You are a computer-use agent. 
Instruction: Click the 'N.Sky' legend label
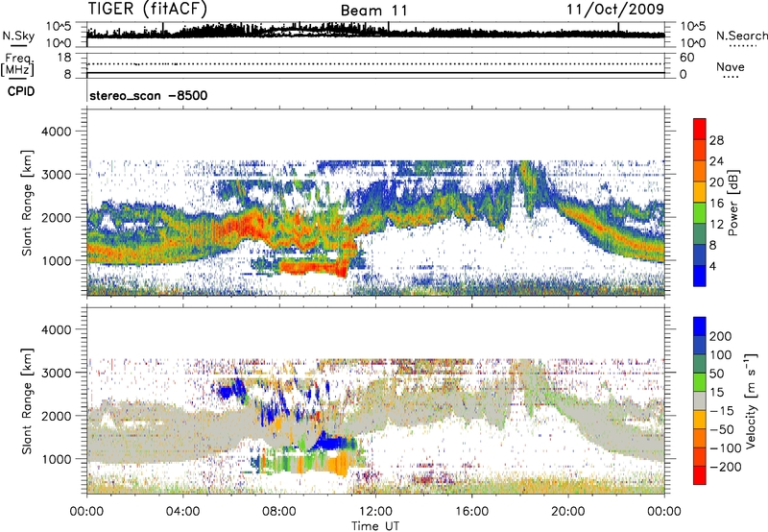coord(18,36)
